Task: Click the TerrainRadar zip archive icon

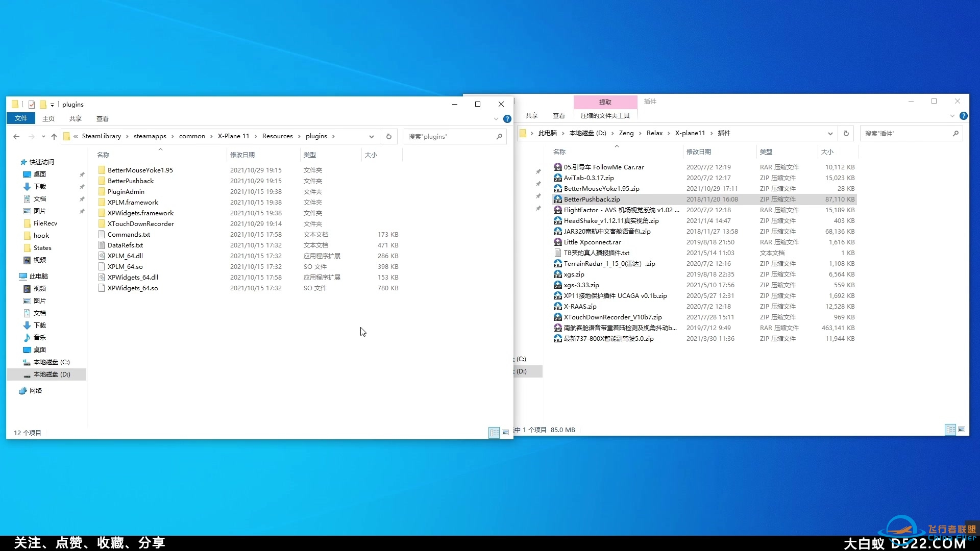Action: tap(558, 263)
